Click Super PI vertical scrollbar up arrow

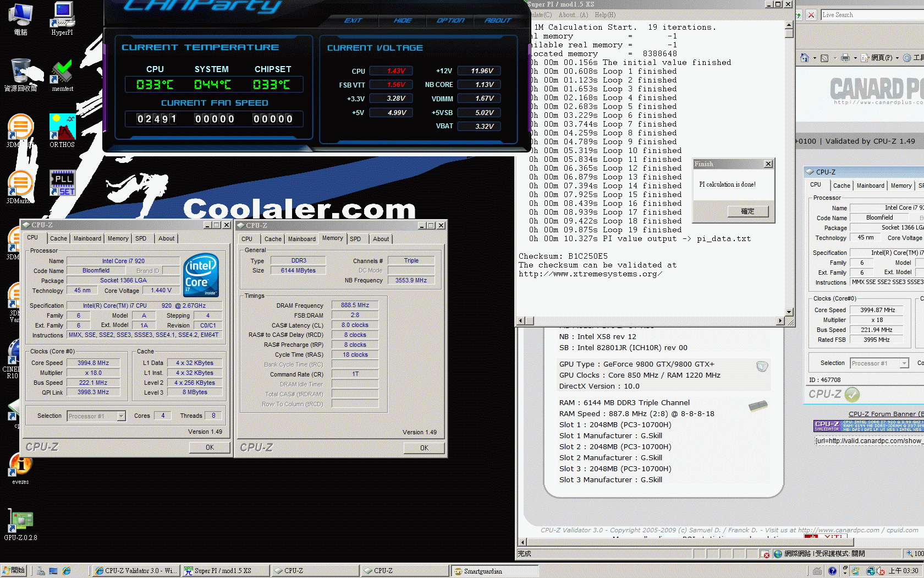(x=789, y=25)
